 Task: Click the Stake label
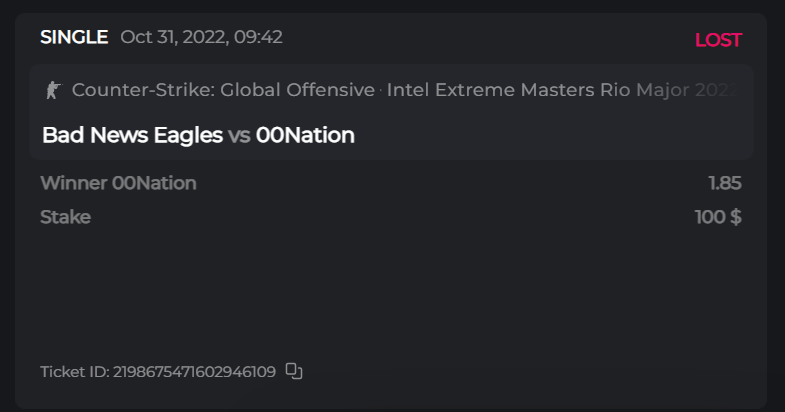click(x=65, y=217)
